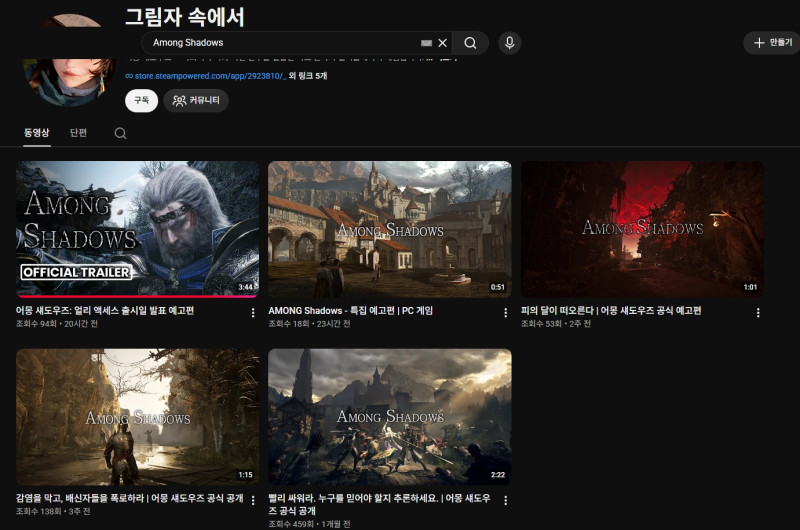
Task: Clear the search text with X icon
Action: click(442, 43)
